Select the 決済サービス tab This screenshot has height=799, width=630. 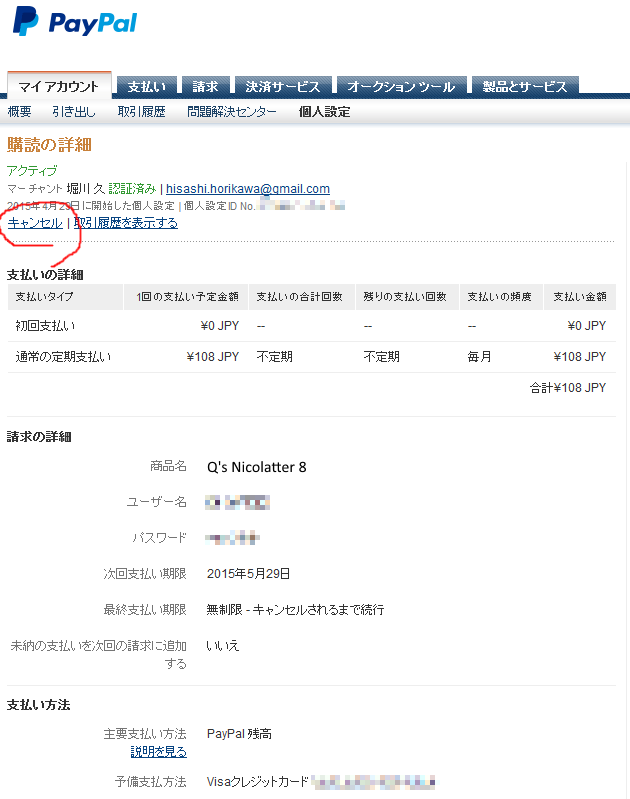pos(283,86)
